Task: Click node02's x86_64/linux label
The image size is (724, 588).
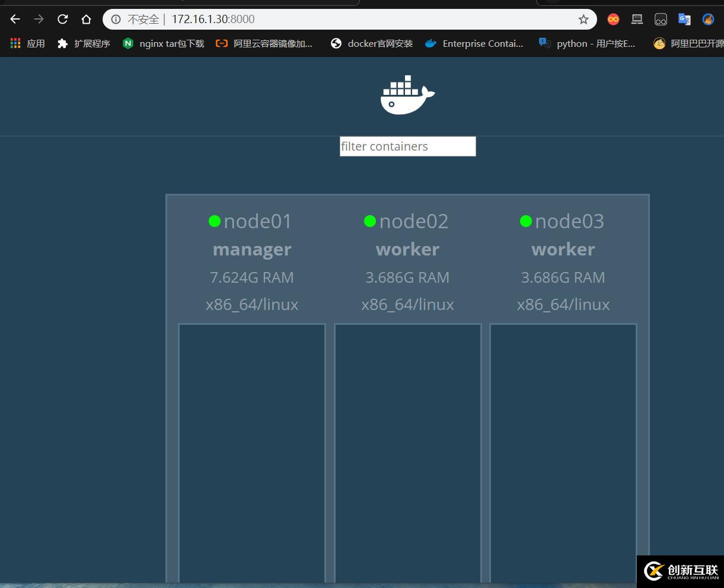Action: click(x=408, y=305)
